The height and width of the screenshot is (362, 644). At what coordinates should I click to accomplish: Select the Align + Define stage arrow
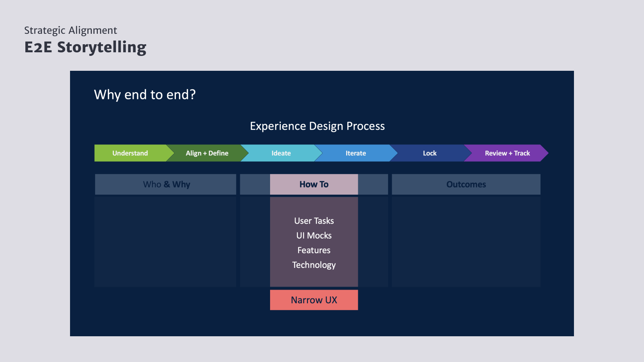point(207,153)
